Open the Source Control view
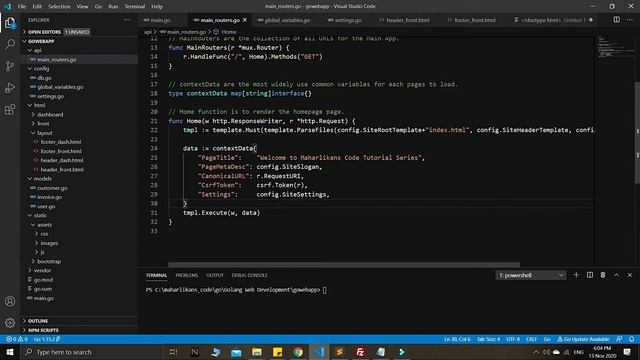The image size is (640, 360). [x=10, y=66]
